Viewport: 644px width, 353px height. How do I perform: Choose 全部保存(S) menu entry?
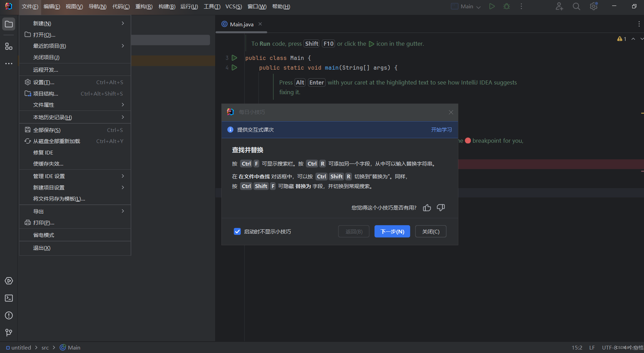point(75,130)
